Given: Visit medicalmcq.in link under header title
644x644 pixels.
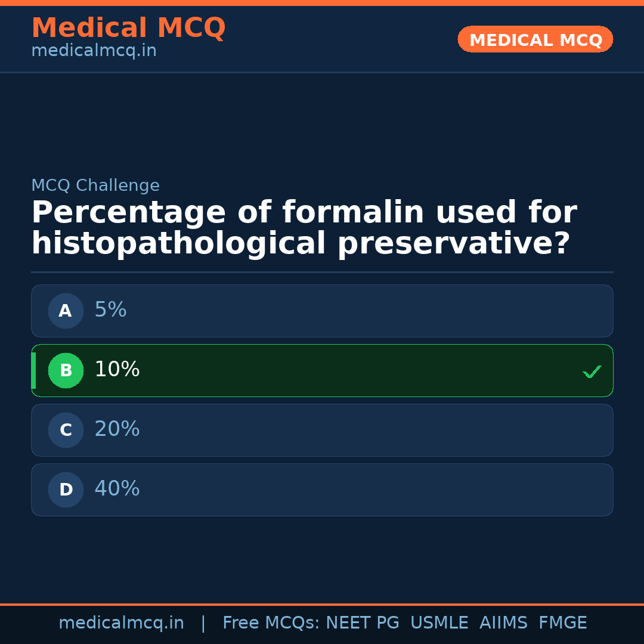Looking at the screenshot, I should 94,51.
